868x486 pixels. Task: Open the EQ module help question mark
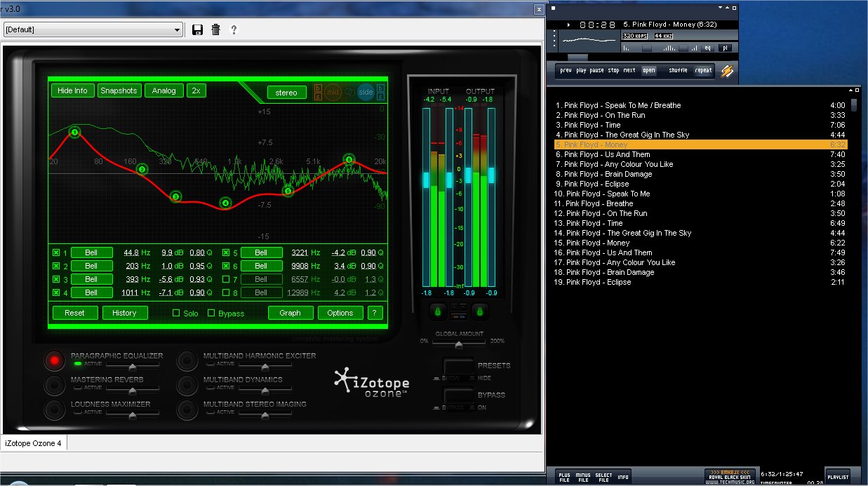[x=375, y=313]
